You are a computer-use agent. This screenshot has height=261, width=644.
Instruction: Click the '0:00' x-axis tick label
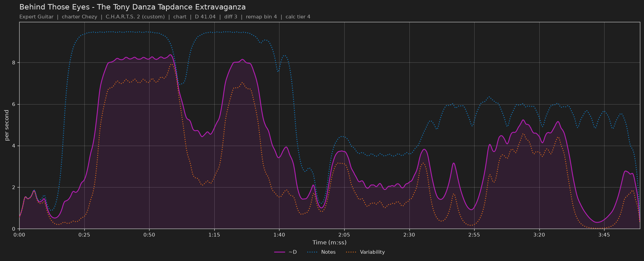[x=19, y=235]
